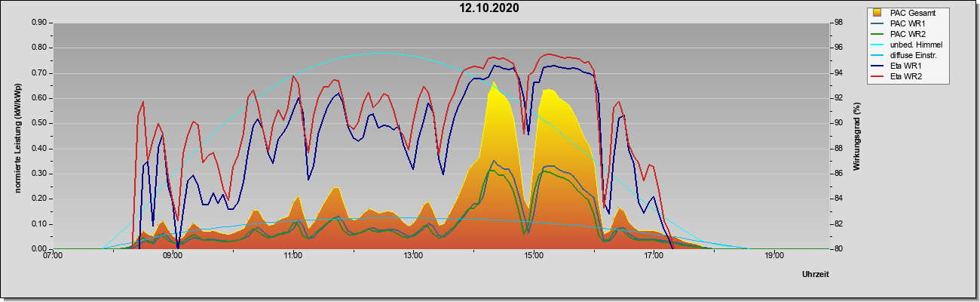Select the Eta WR1 legend entry
The height and width of the screenshot is (302, 980).
point(905,66)
